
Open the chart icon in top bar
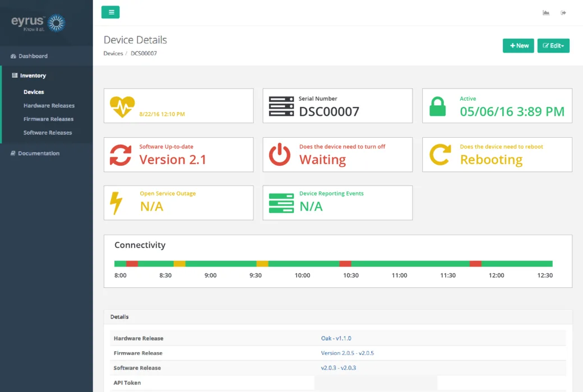coord(546,13)
